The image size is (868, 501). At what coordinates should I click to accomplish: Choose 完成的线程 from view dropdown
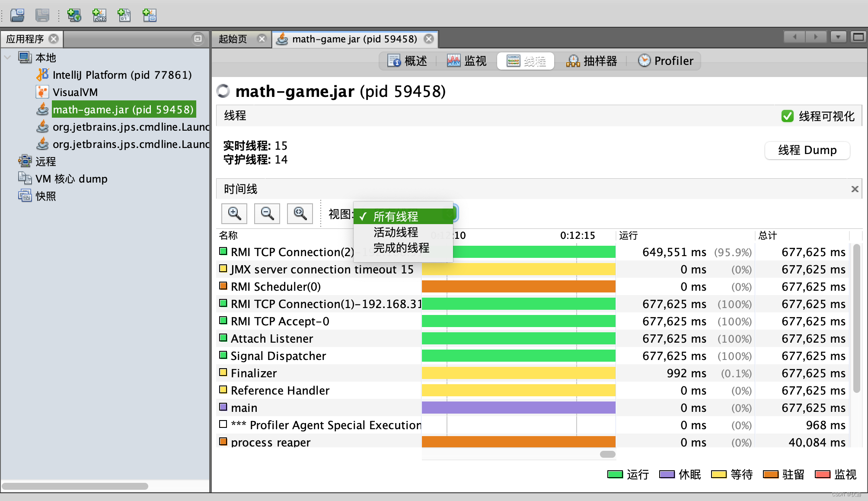[401, 248]
